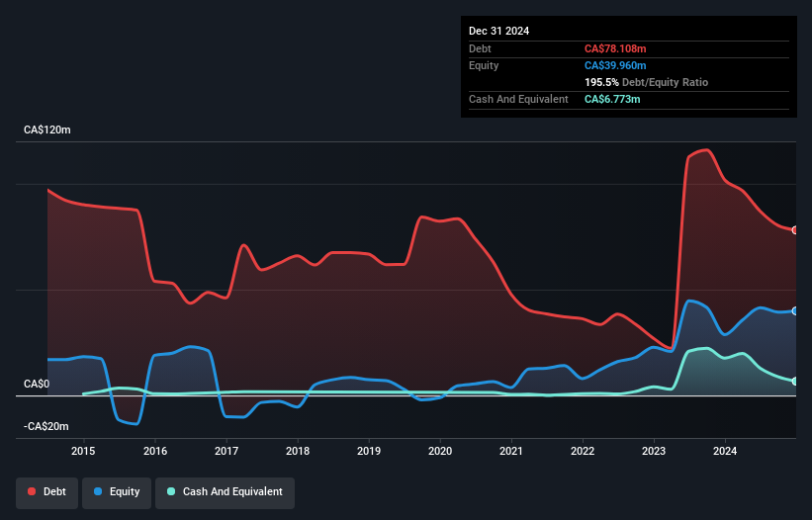Select the teal Cash endpoint marker on chart

[795, 382]
